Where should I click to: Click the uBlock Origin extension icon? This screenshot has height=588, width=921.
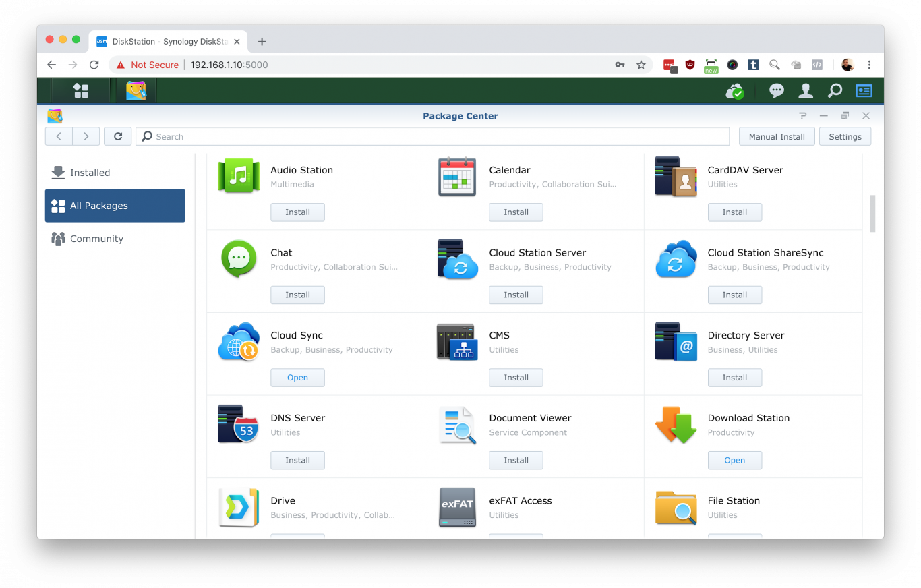690,65
